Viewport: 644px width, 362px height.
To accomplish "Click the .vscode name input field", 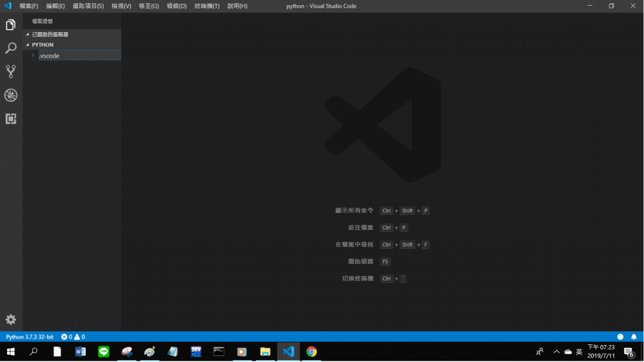I will 80,55.
